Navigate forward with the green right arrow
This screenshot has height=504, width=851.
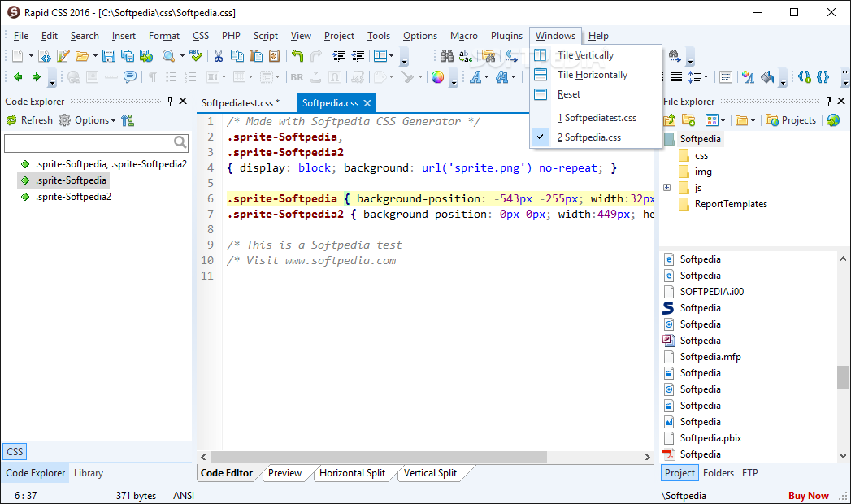click(37, 77)
